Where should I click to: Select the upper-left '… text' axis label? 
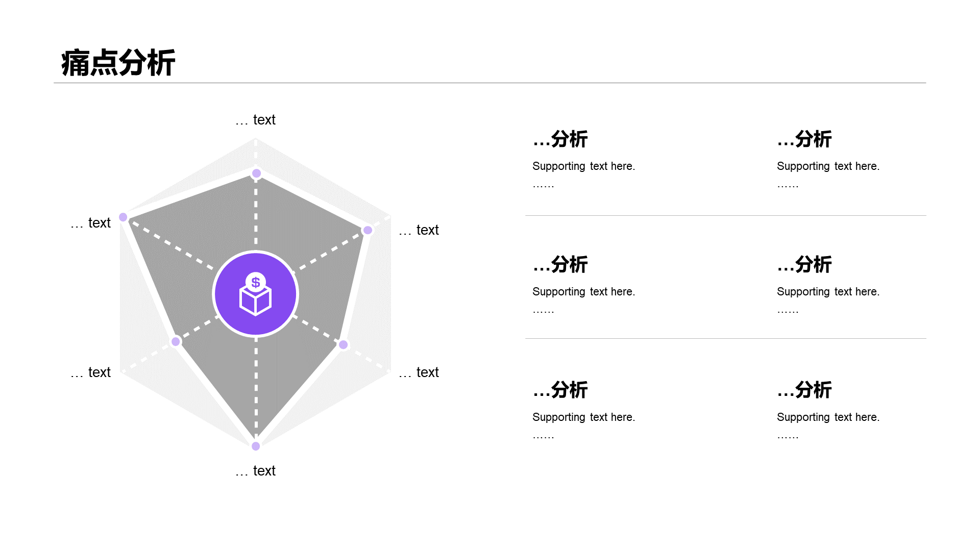[90, 223]
